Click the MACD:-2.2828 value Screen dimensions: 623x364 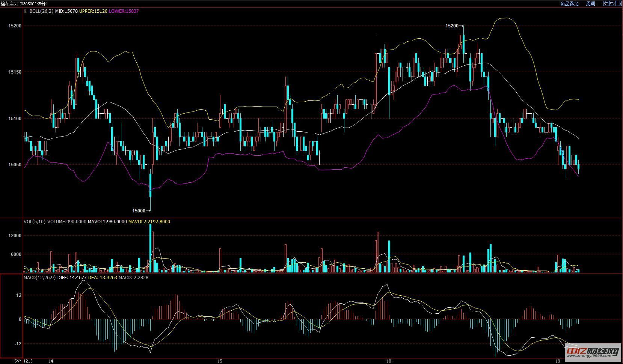click(133, 278)
